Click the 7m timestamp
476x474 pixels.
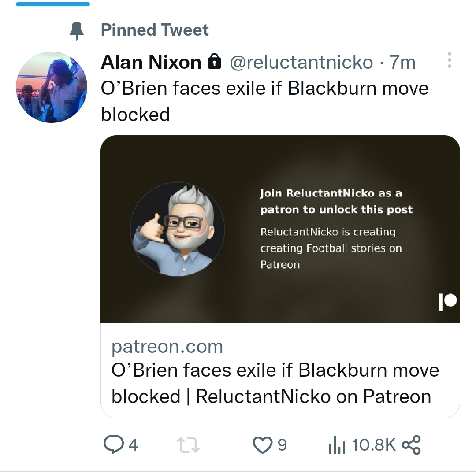point(403,63)
